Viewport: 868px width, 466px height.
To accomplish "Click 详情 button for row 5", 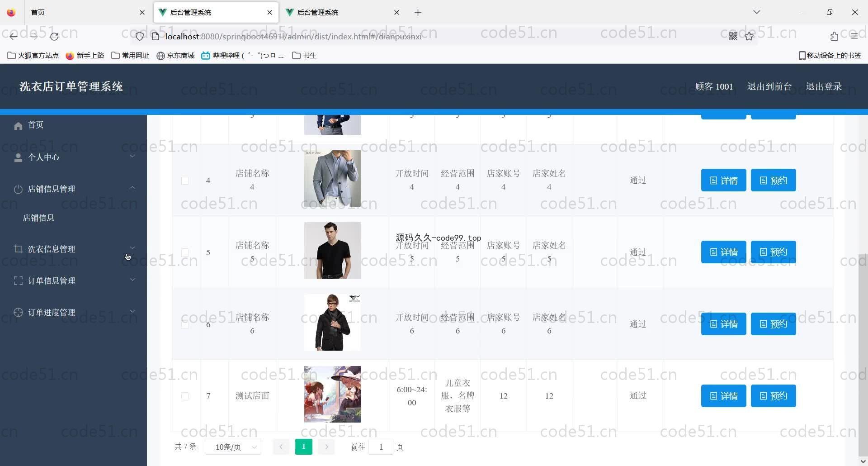I will tap(723, 252).
